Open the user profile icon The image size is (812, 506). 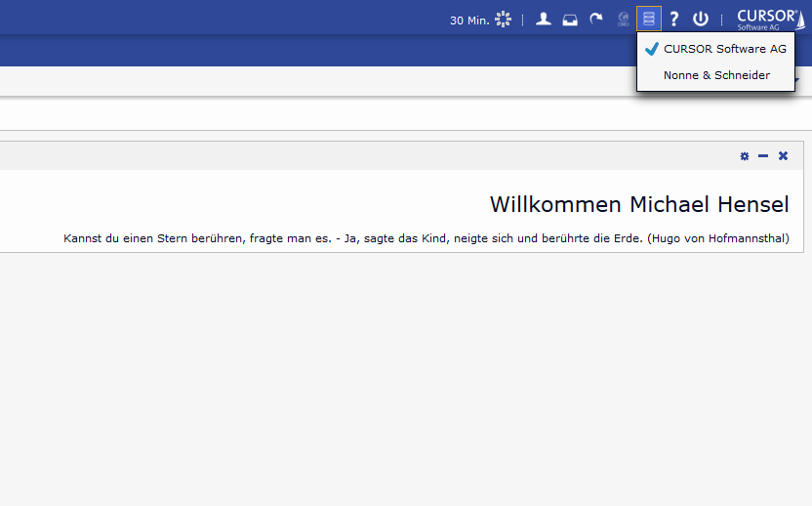point(544,19)
